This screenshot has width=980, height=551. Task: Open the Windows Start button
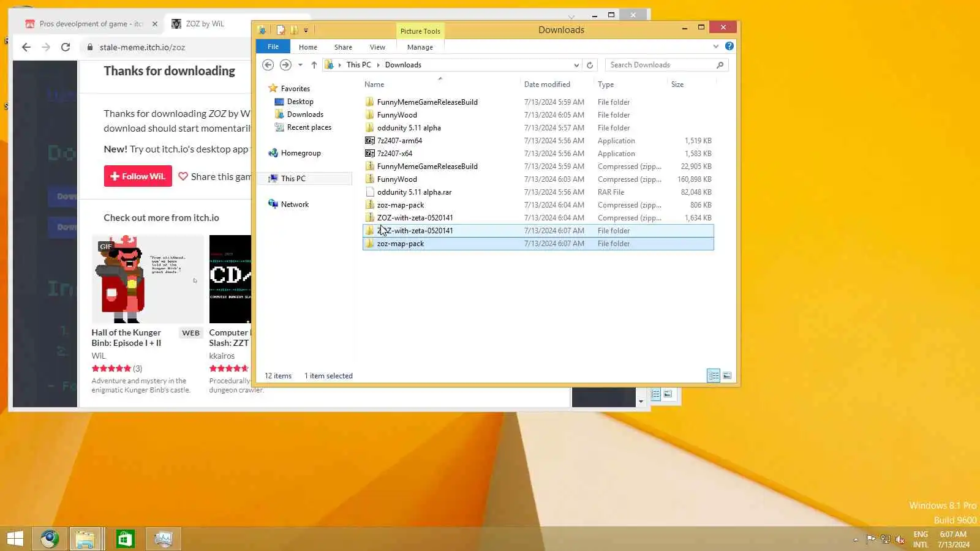[x=15, y=539]
